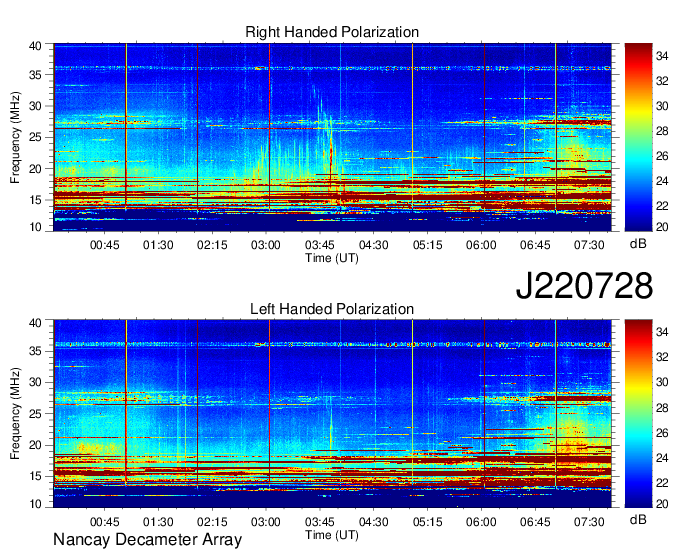Click "Time (UT)" under the Right Handed plot
The height and width of the screenshot is (552, 680).
332,258
